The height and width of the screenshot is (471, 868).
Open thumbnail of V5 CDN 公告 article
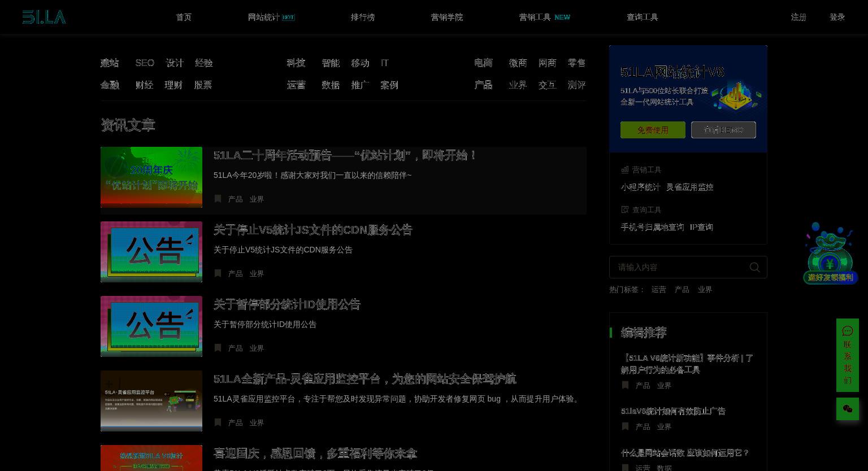point(151,252)
